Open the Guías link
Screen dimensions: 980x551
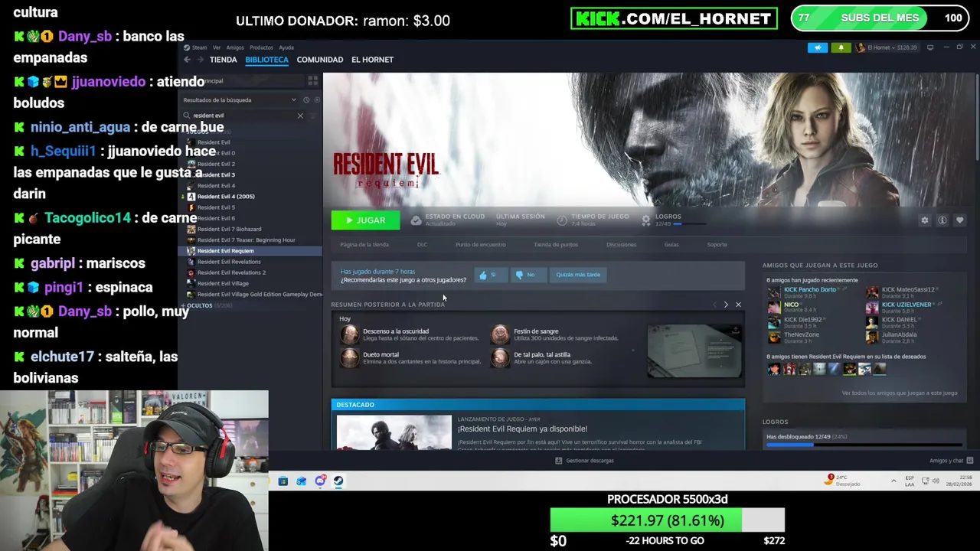tap(671, 245)
